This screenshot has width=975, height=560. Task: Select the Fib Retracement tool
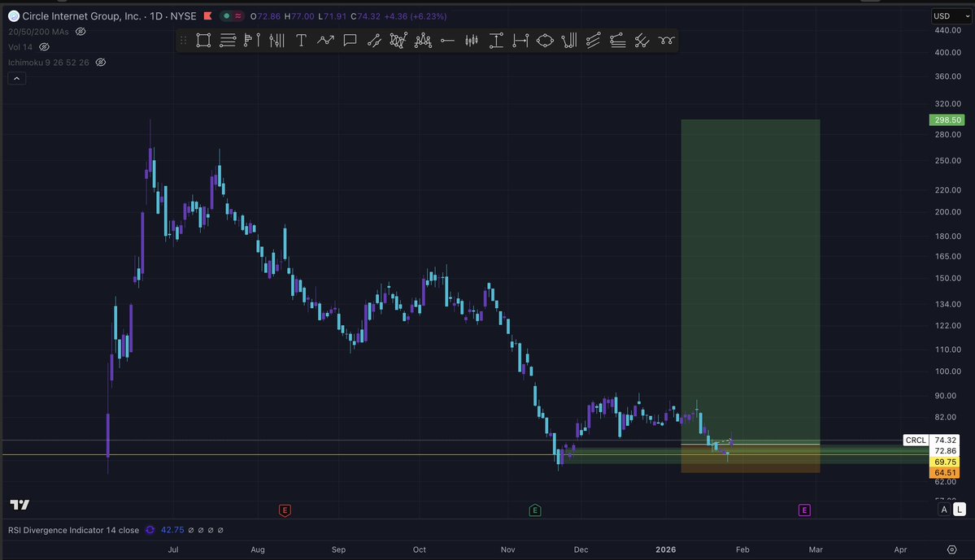(228, 41)
